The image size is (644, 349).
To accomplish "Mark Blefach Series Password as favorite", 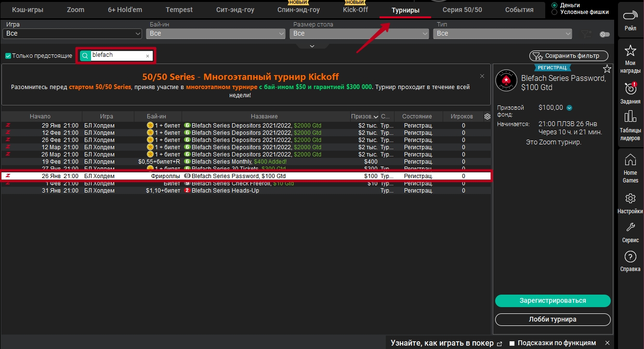I will tap(607, 69).
